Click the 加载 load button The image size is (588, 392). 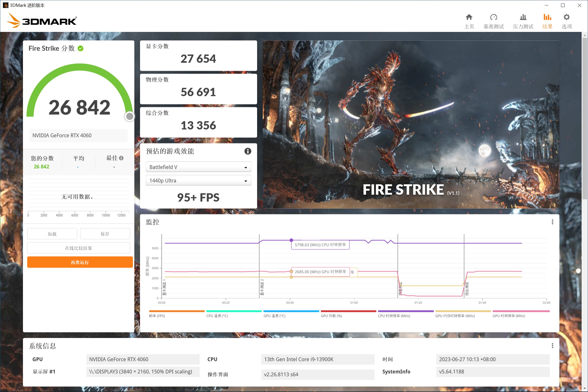point(52,234)
